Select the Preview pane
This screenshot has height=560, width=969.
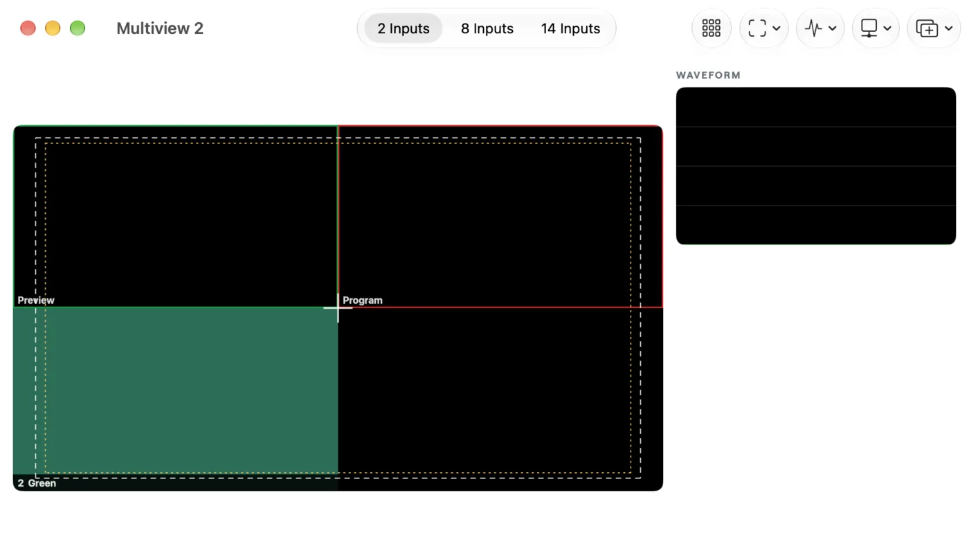176,216
